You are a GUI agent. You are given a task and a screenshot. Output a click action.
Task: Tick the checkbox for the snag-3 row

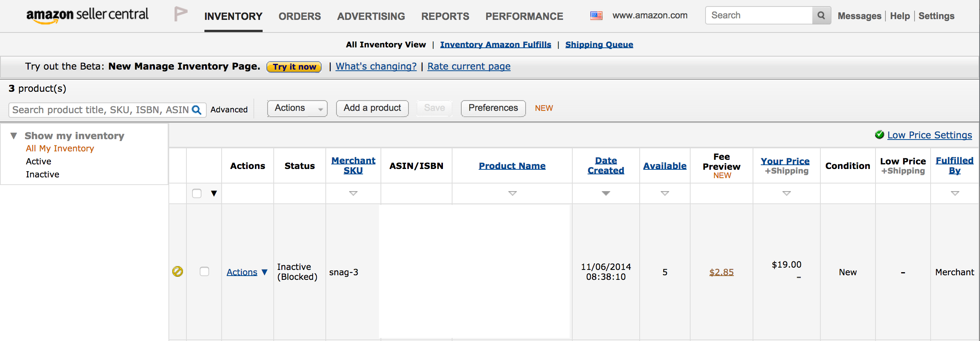pos(204,271)
